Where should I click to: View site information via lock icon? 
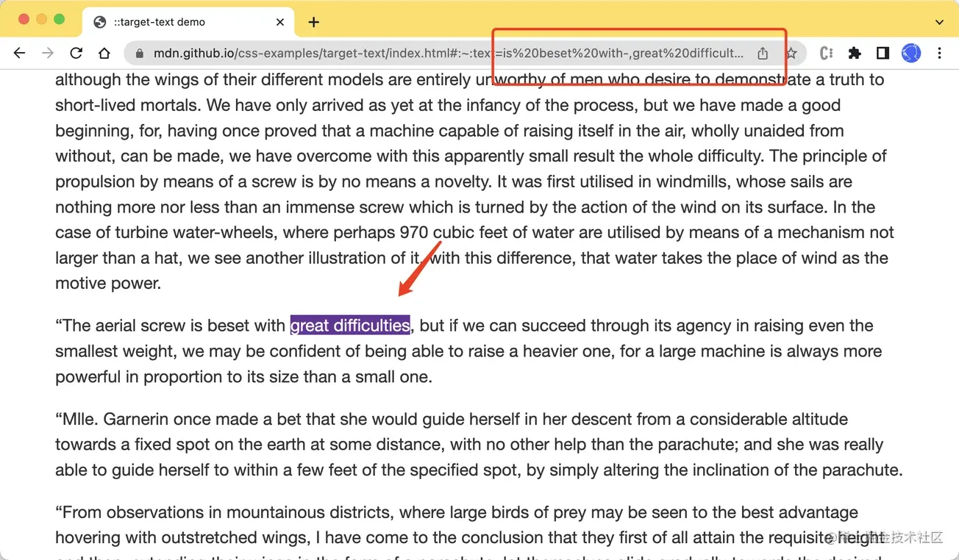138,53
